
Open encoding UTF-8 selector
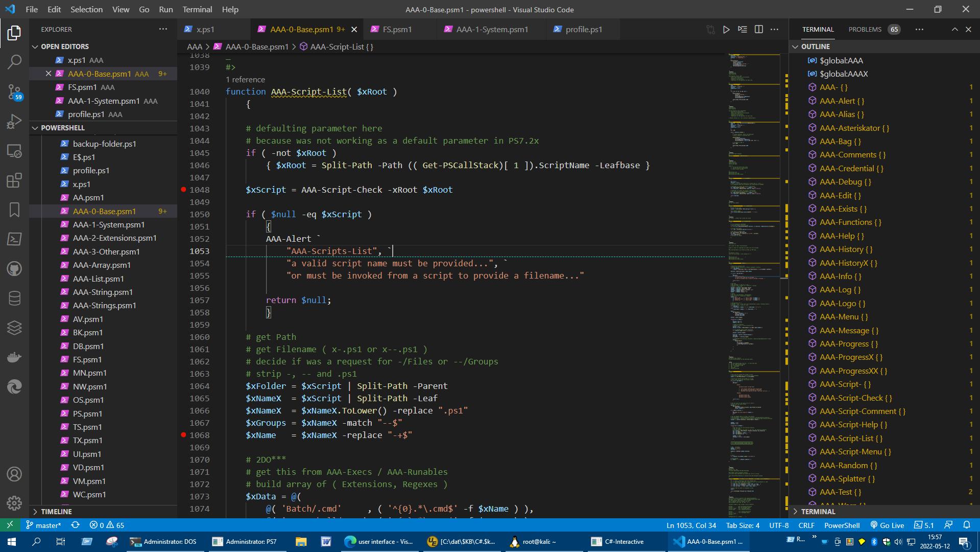click(x=779, y=525)
